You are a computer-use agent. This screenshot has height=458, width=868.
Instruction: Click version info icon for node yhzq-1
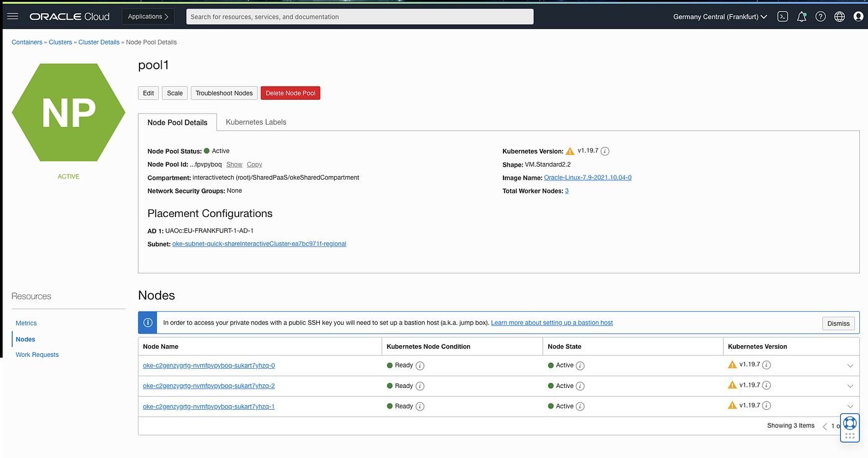point(767,406)
